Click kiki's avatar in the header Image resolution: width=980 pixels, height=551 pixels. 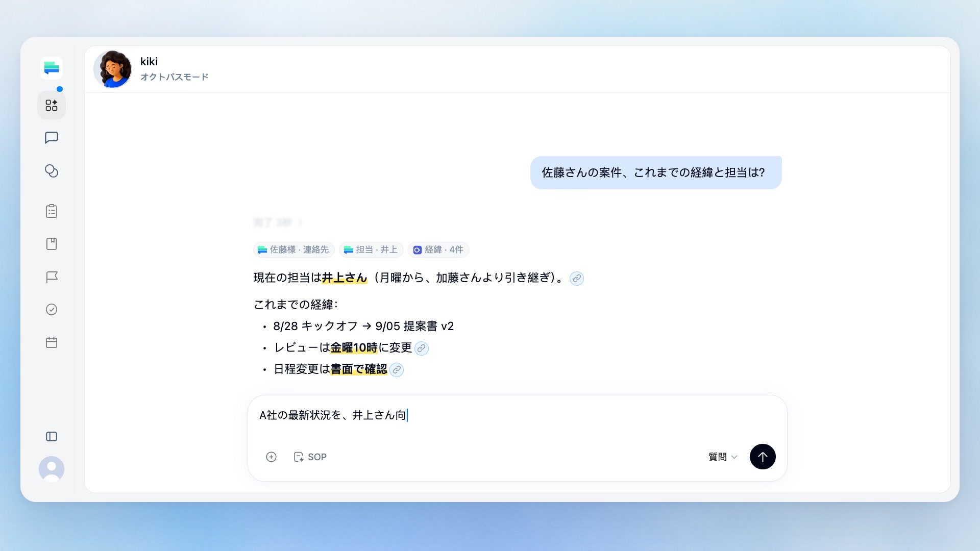click(112, 69)
